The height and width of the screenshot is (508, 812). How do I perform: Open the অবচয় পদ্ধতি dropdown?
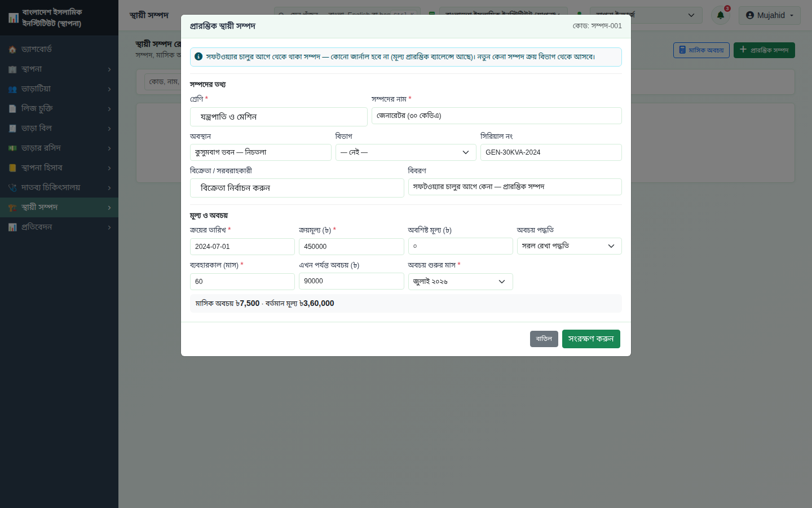[570, 246]
